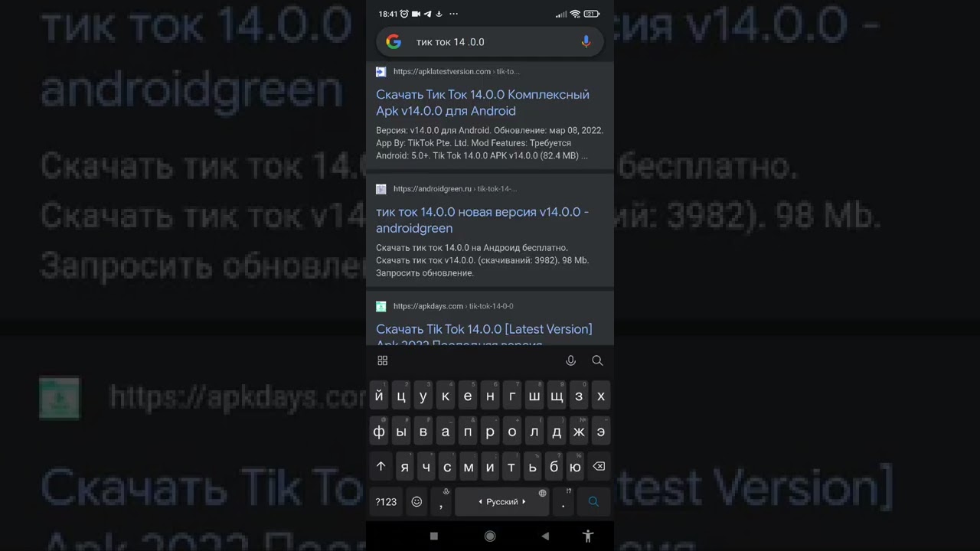980x551 pixels.
Task: Open the emoji smiley keyboard
Action: [416, 502]
